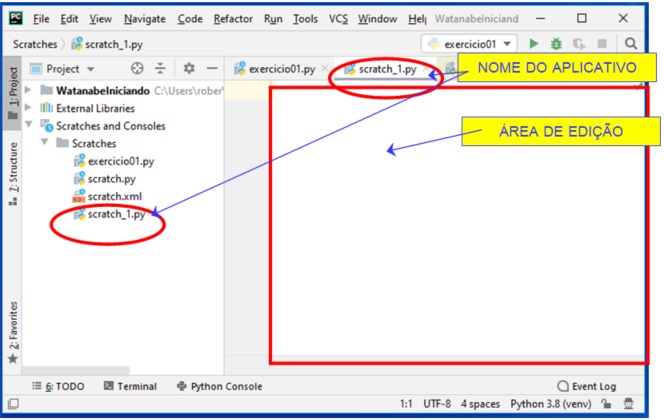The image size is (664, 420).
Task: Click the locate/scroll-from-source target icon
Action: point(138,69)
